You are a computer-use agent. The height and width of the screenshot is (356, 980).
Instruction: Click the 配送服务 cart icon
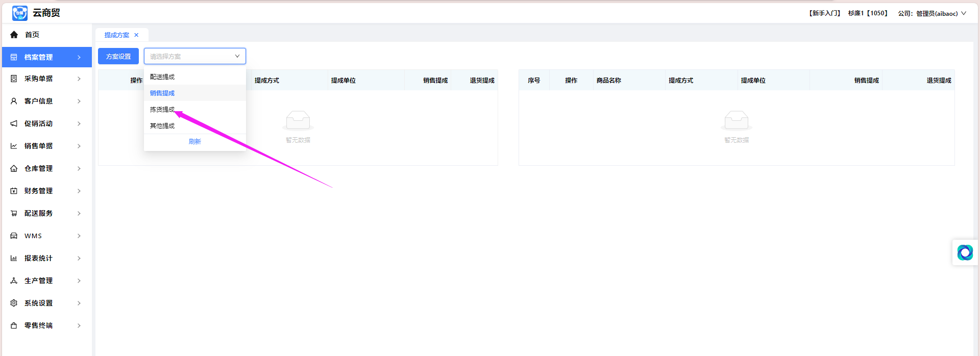tap(14, 213)
